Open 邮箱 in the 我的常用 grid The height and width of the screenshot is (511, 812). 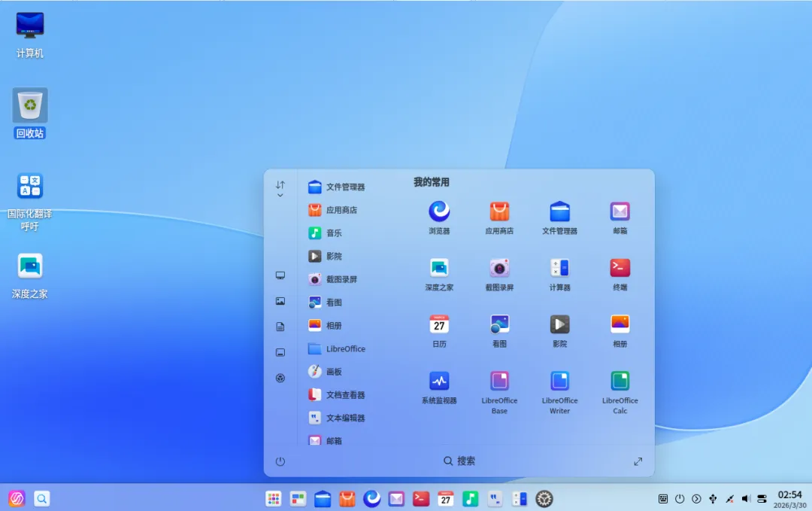tap(620, 217)
